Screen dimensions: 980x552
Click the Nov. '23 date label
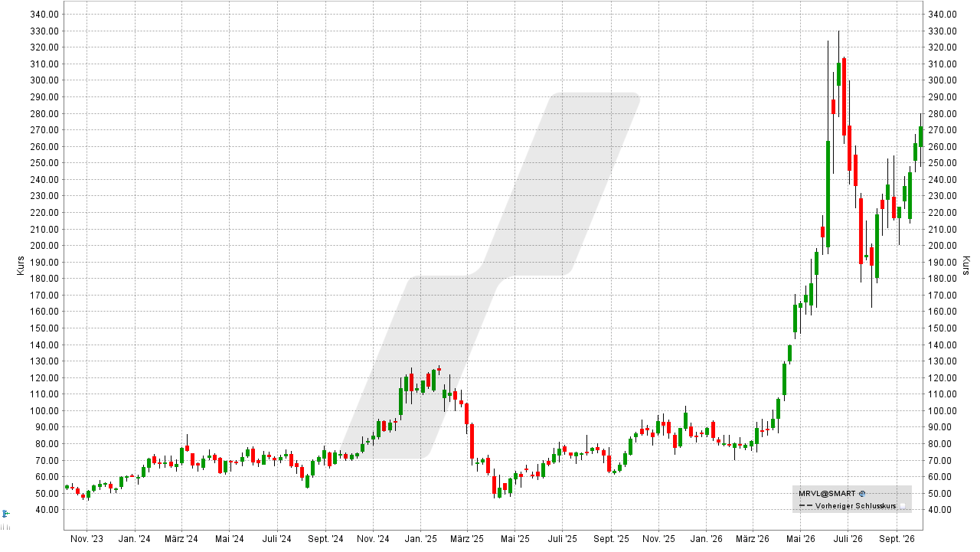click(87, 539)
